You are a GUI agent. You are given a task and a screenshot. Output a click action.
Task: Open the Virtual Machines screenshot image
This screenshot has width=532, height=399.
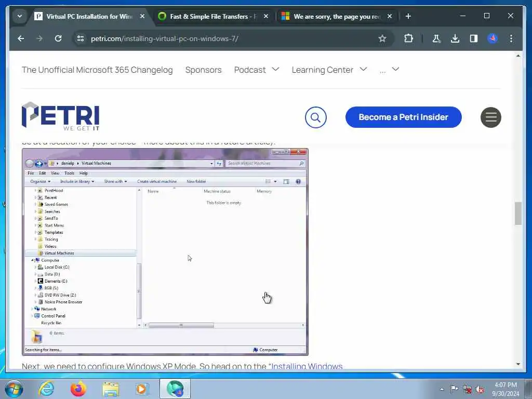pos(165,252)
